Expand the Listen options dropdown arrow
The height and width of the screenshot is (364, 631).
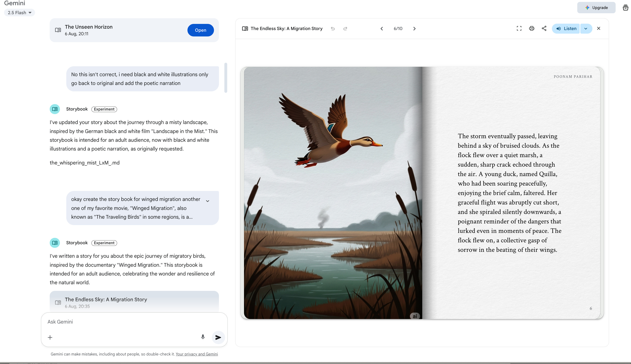(x=586, y=28)
